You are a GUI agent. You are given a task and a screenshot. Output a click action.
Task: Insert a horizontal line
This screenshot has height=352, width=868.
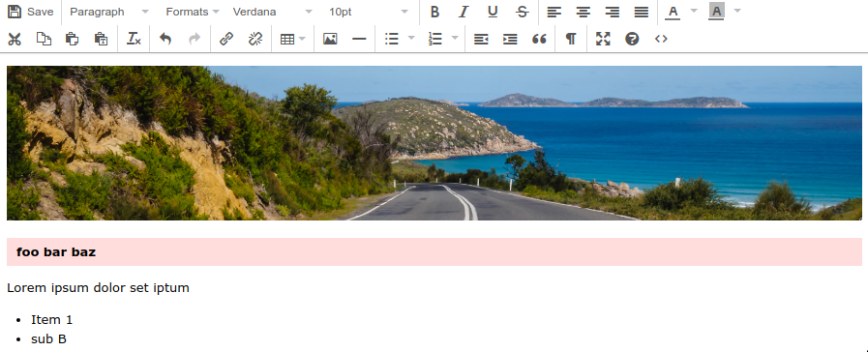[359, 39]
